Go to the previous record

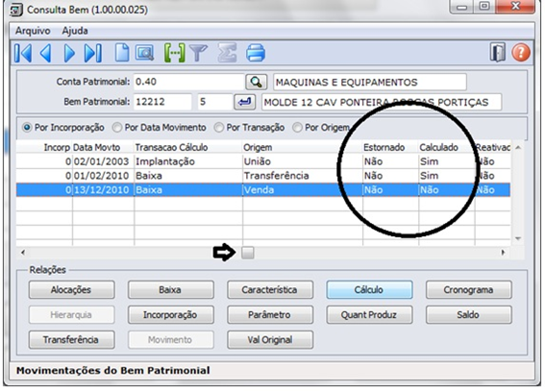click(46, 54)
